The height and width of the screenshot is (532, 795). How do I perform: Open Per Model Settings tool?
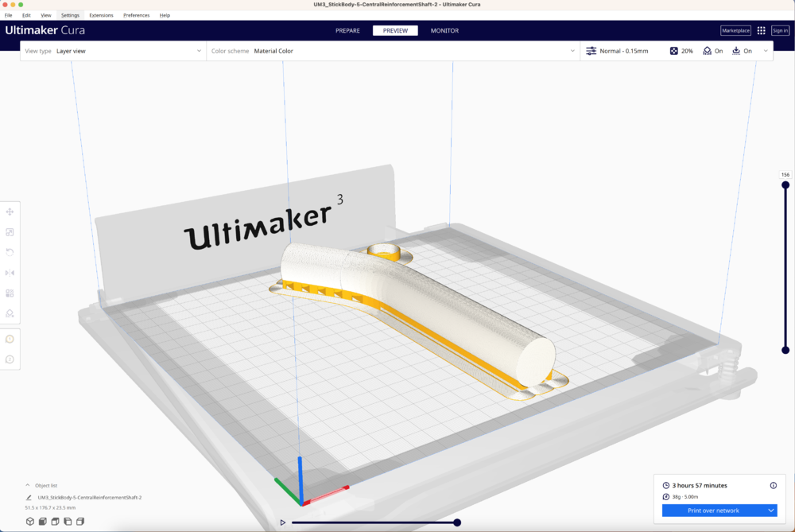pos(10,293)
